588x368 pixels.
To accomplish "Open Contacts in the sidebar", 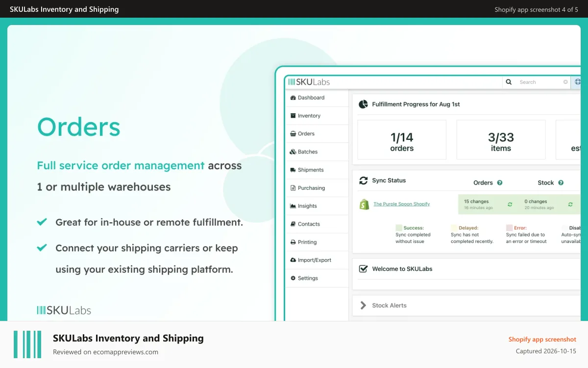I will pyautogui.click(x=317, y=224).
